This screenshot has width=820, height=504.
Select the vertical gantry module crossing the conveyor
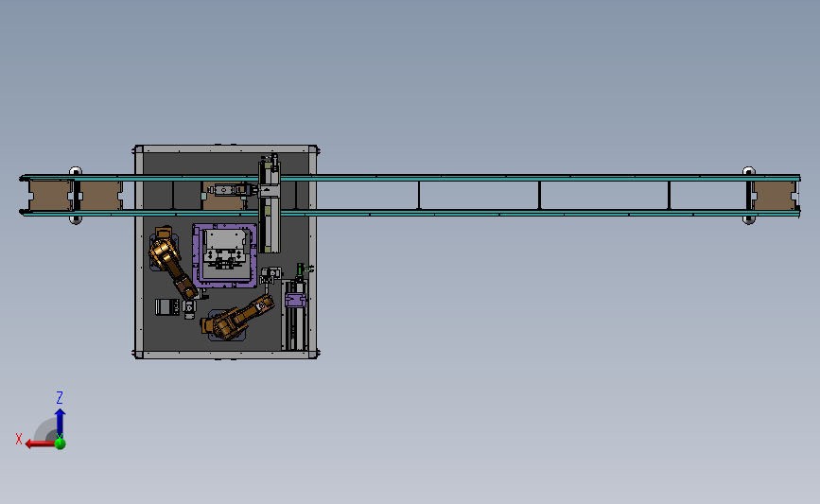point(270,204)
